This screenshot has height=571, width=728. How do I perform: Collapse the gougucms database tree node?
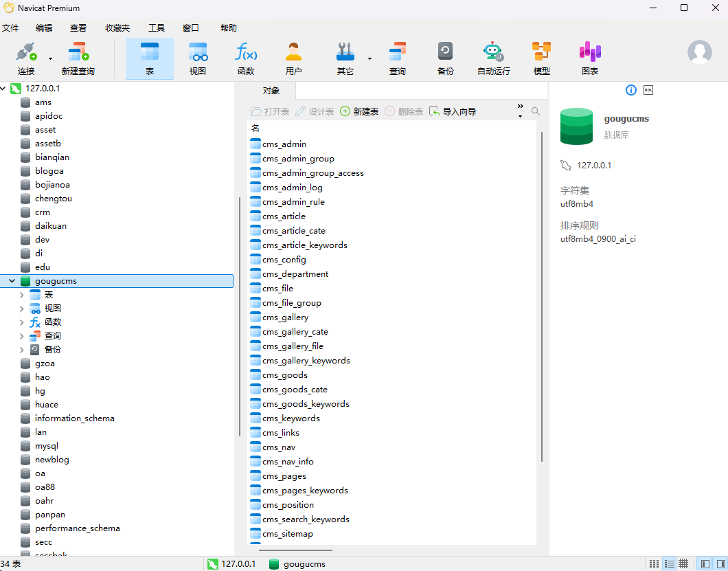[x=12, y=281]
